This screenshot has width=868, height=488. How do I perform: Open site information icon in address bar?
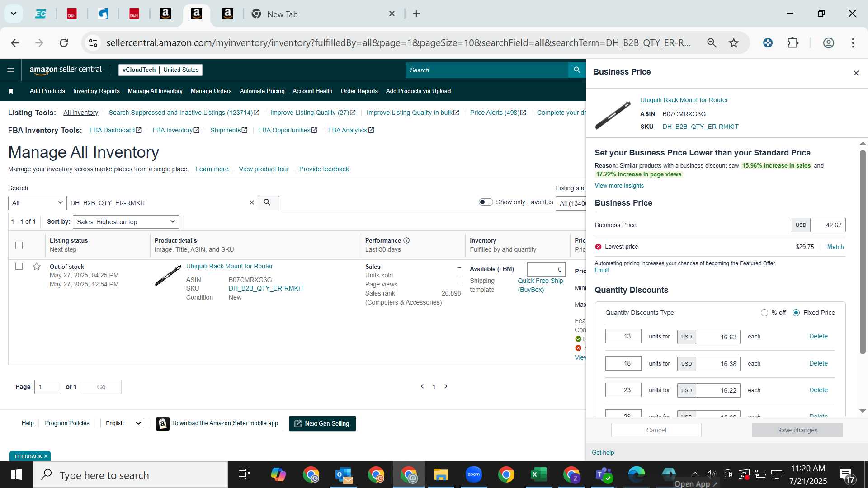pyautogui.click(x=93, y=43)
